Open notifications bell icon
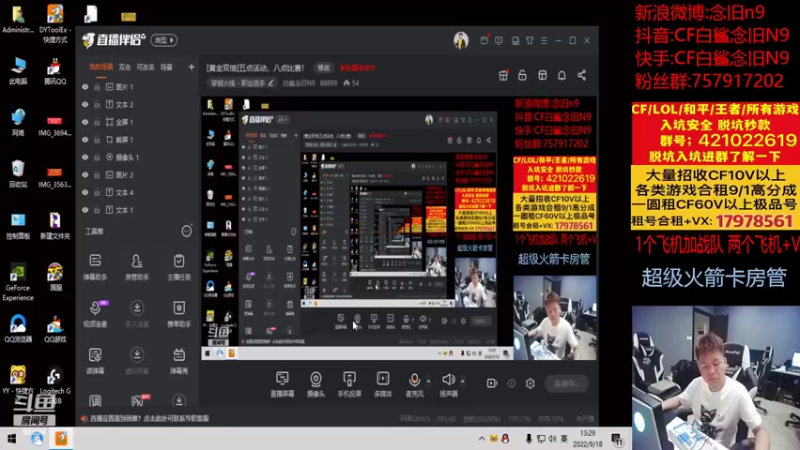Viewport: 800px width, 450px height. pos(562,76)
